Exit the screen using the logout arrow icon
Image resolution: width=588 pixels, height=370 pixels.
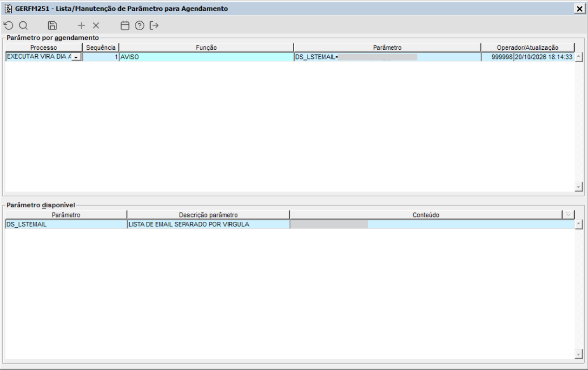pyautogui.click(x=154, y=26)
